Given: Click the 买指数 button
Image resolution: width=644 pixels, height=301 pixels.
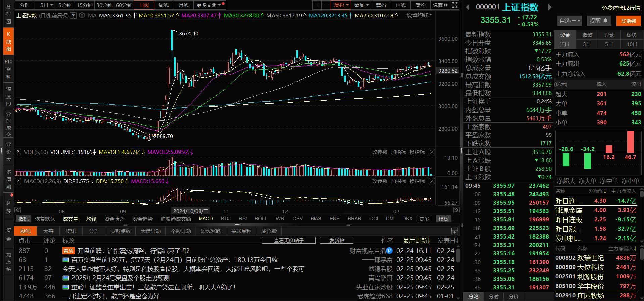Looking at the screenshot, I should (x=629, y=21).
